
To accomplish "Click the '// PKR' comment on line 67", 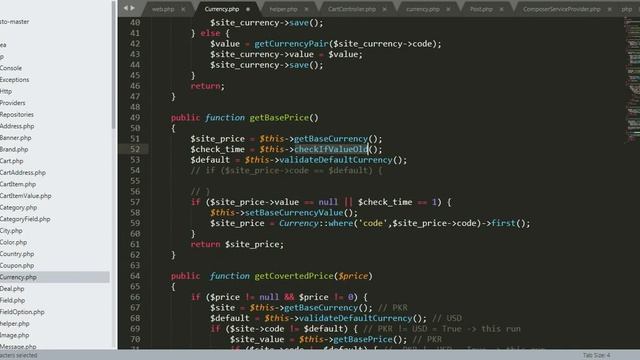I will pyautogui.click(x=393, y=308).
